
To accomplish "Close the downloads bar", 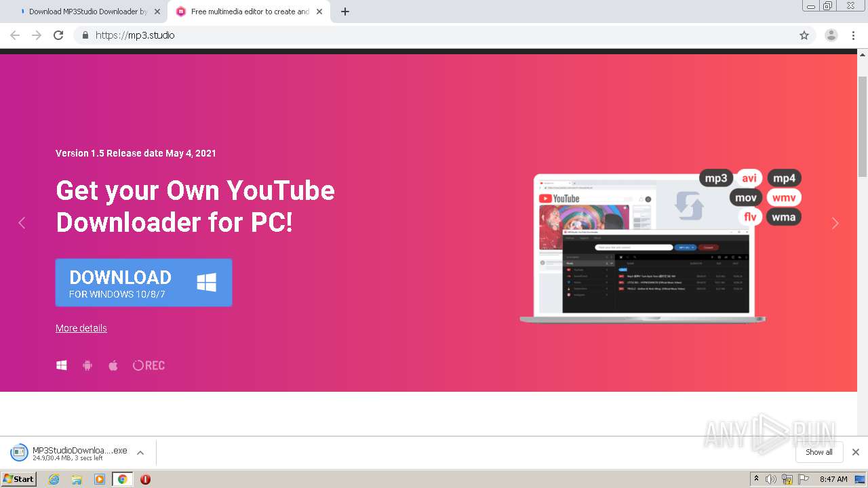I will tap(856, 452).
